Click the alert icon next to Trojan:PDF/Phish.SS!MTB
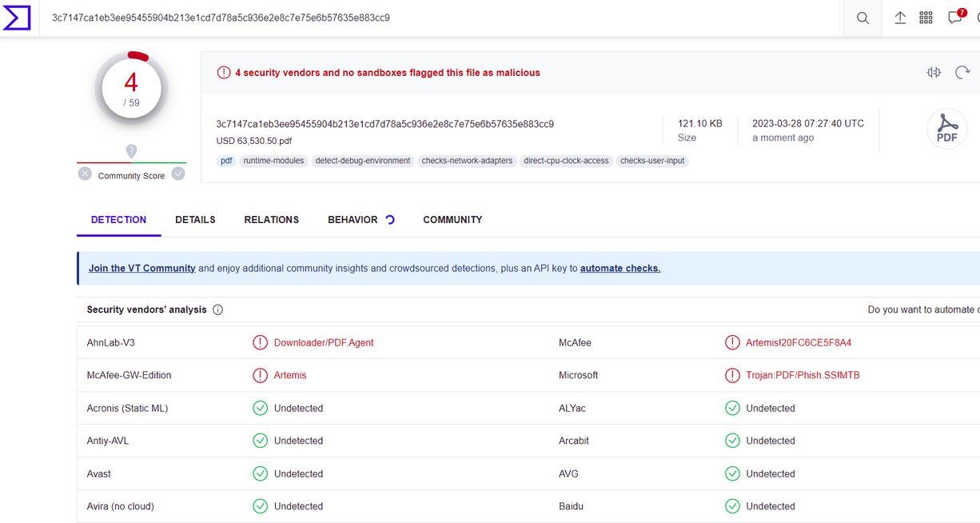Screen dimensions: 980x523 732,375
